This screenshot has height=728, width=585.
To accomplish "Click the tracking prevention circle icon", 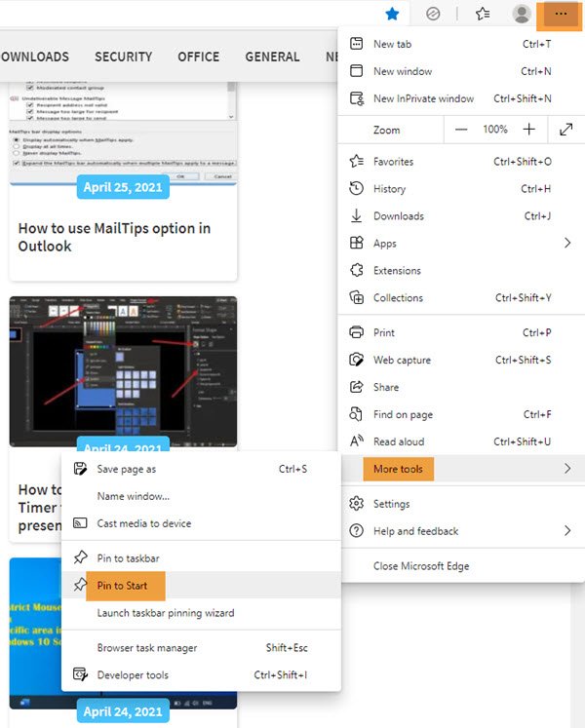I will [x=433, y=14].
